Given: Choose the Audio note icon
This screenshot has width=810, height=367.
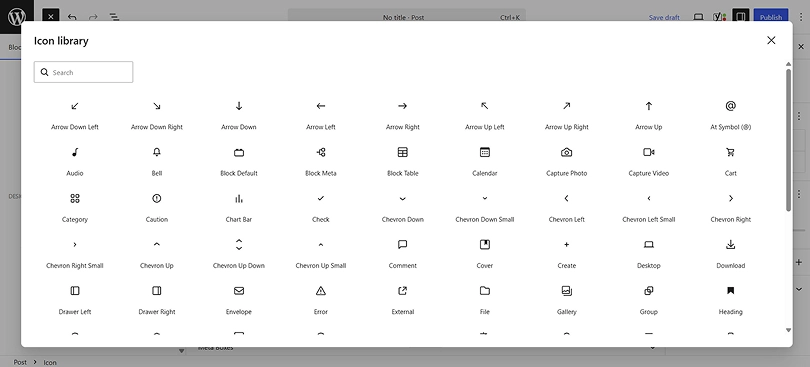Looking at the screenshot, I should click(x=75, y=152).
